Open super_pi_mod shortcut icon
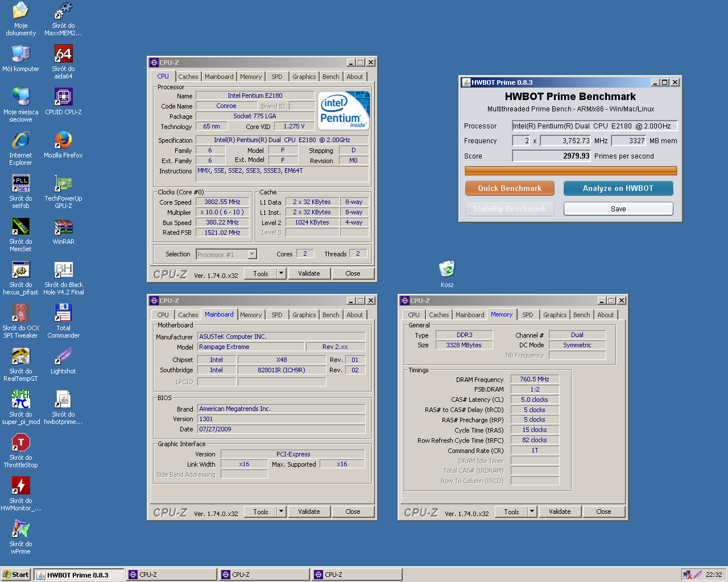 tap(20, 399)
